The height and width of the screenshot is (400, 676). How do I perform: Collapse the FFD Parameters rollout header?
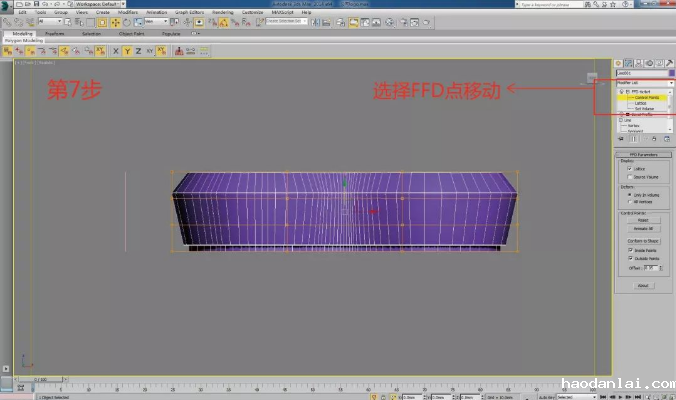(x=643, y=154)
